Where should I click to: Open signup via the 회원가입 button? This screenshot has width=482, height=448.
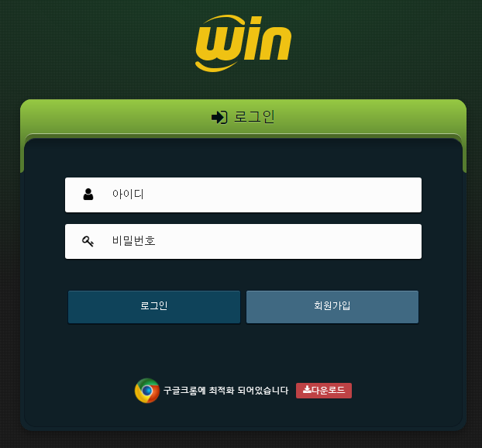[332, 307]
